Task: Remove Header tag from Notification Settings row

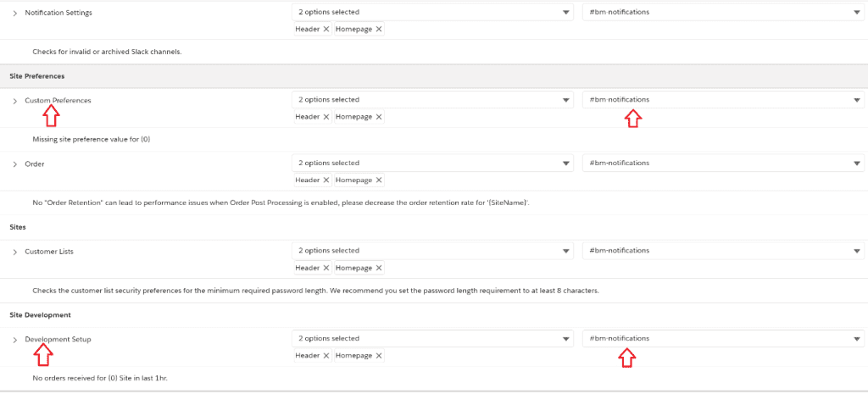Action: click(325, 29)
